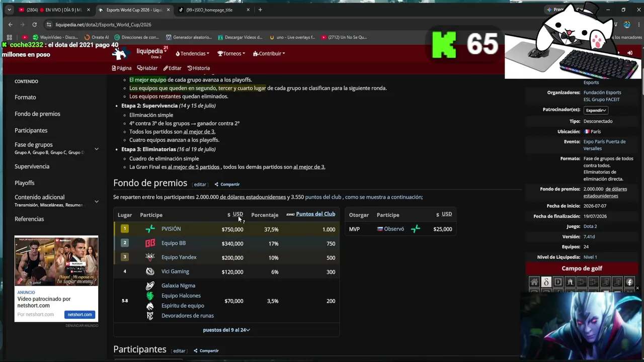Select the Editar tab
This screenshot has width=644, height=362.
[x=173, y=68]
